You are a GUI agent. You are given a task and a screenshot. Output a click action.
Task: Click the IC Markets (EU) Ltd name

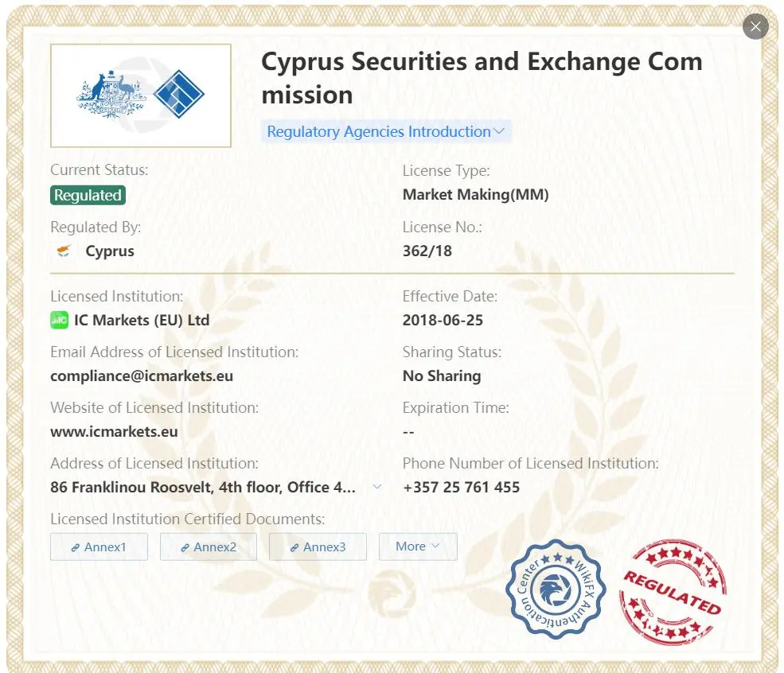[x=142, y=320]
